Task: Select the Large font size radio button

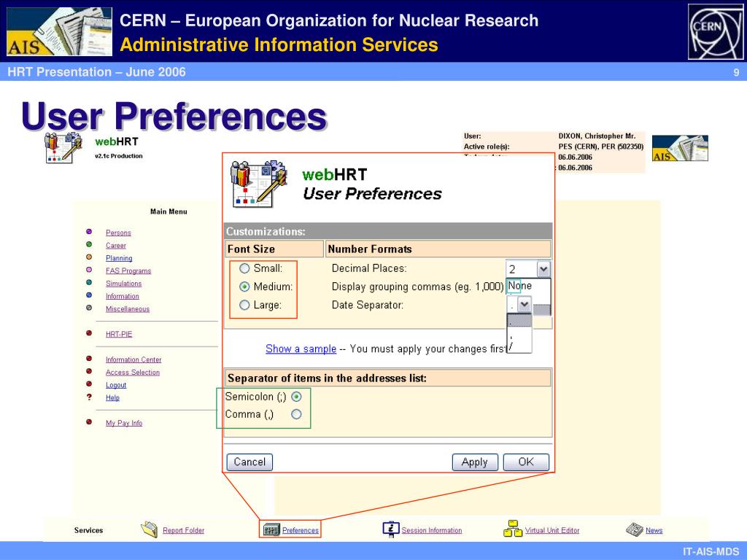Action: tap(244, 306)
